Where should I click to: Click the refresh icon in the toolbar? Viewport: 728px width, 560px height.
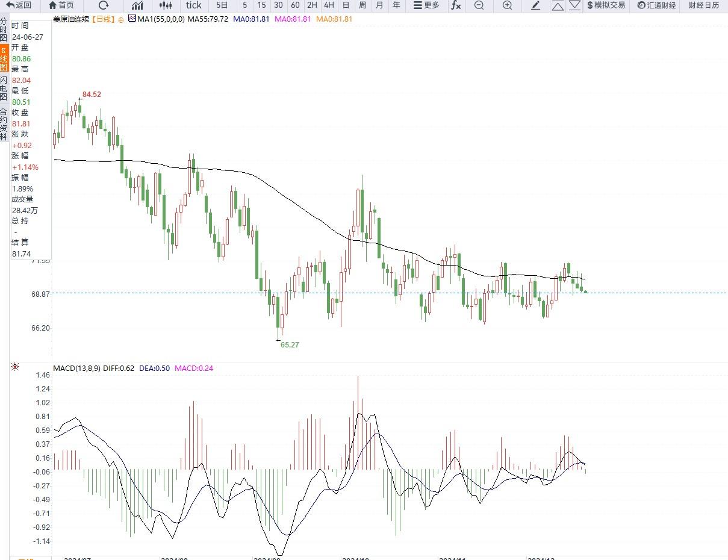pyautogui.click(x=104, y=5)
